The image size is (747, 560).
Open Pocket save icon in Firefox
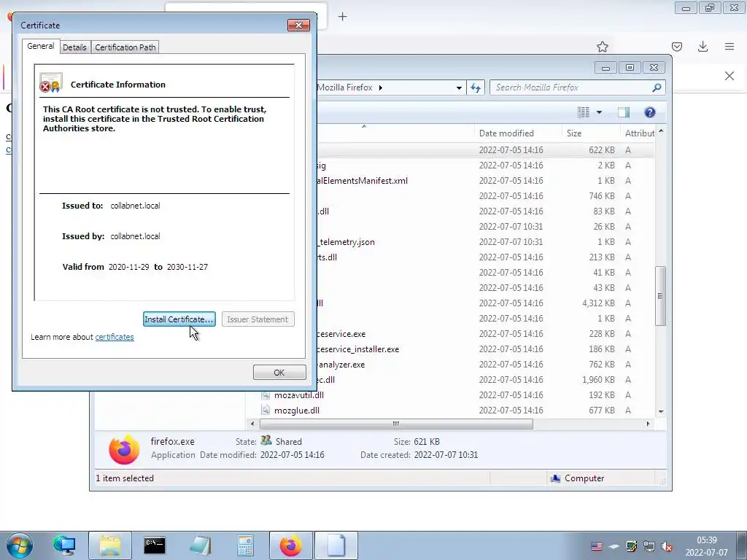(x=677, y=47)
